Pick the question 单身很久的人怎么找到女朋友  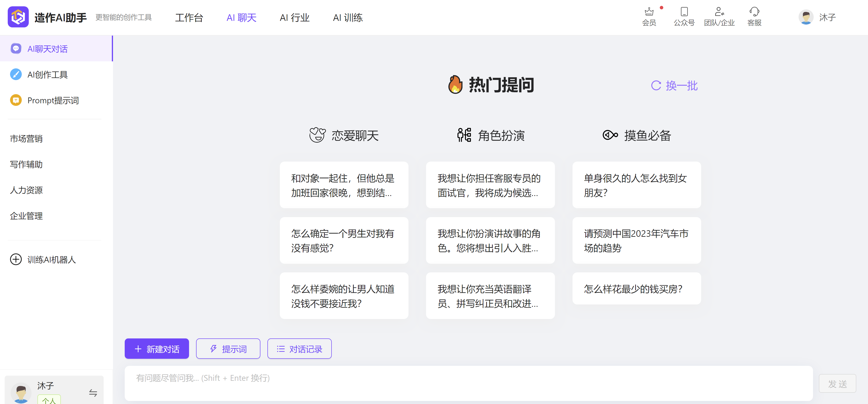637,185
